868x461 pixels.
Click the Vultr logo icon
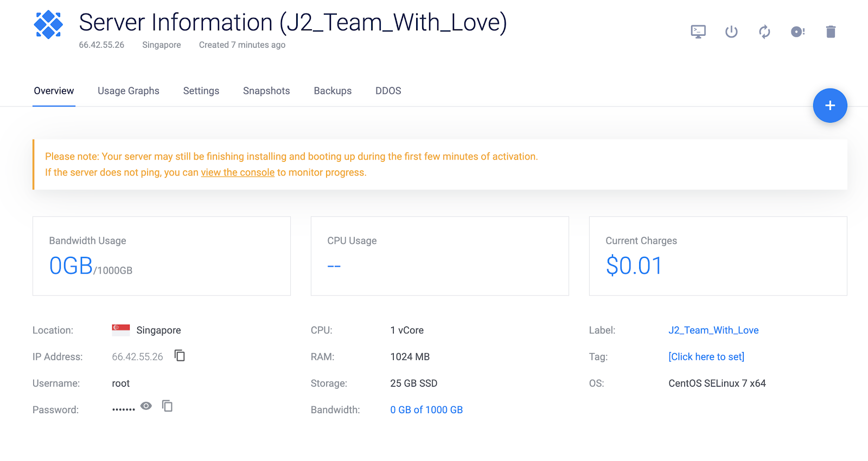pos(48,25)
